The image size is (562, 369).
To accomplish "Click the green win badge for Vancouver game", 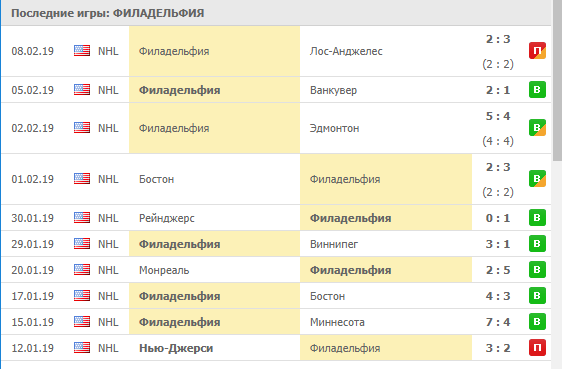I will click(x=537, y=90).
